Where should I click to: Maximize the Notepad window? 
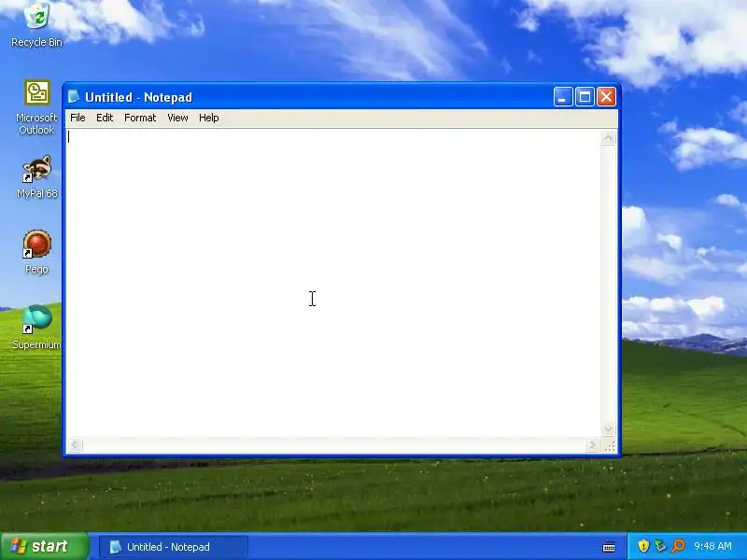point(585,97)
